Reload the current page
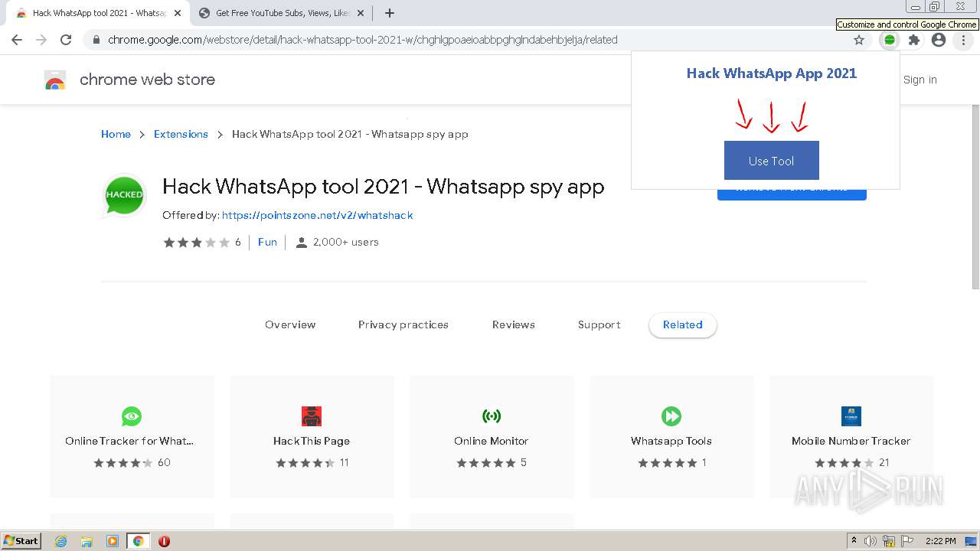The height and width of the screenshot is (551, 980). (66, 40)
